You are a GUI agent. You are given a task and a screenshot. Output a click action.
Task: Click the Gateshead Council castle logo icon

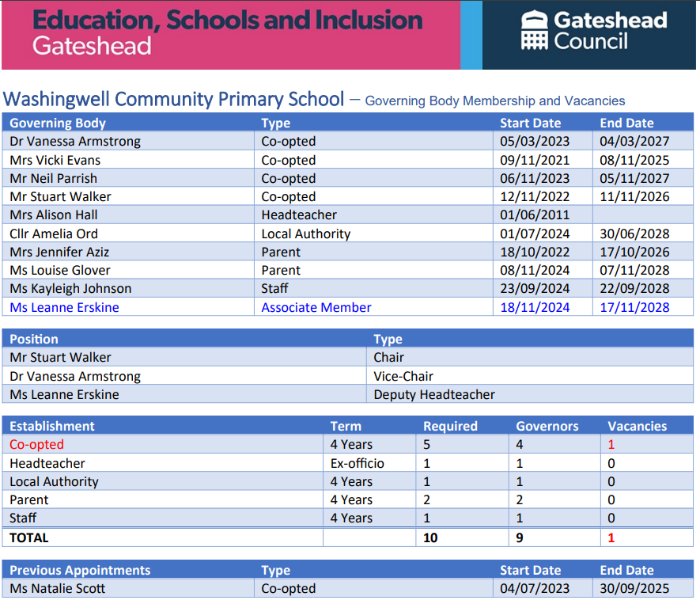(x=534, y=32)
